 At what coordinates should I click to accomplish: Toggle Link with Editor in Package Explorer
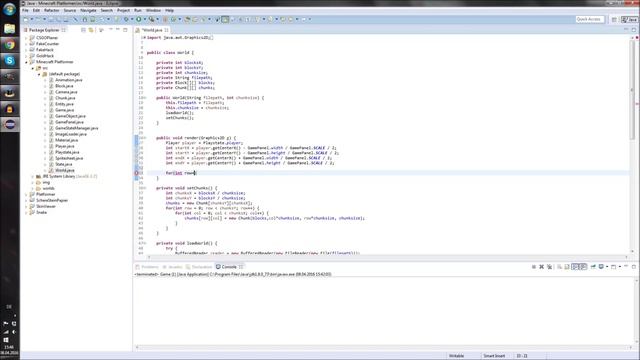pos(91,30)
